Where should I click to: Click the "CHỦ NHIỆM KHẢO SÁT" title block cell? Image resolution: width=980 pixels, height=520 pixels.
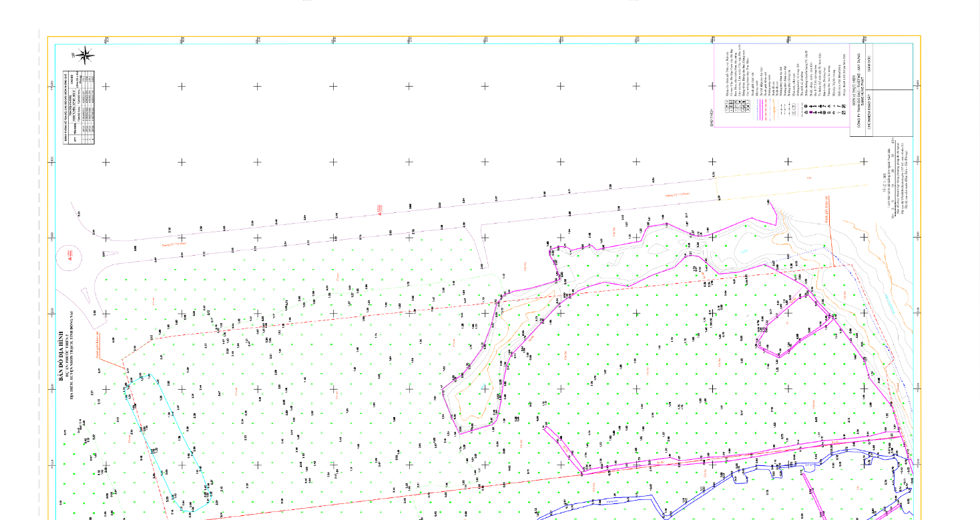pos(869,113)
